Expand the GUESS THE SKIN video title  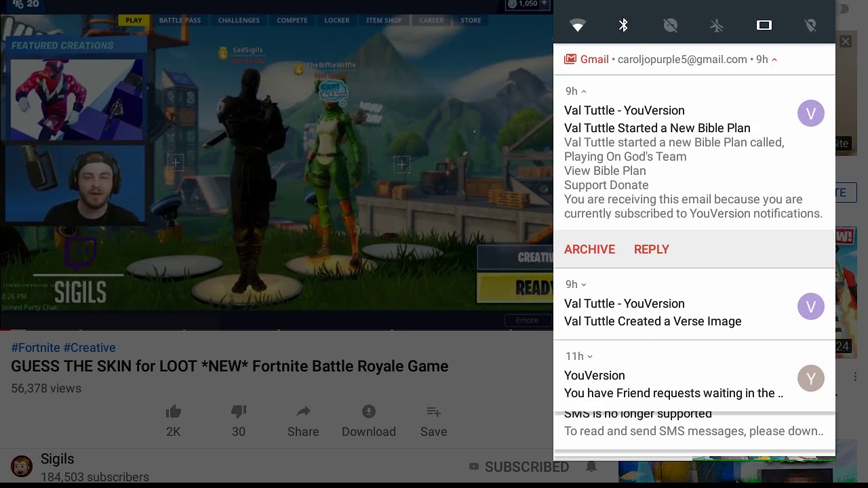tap(229, 367)
